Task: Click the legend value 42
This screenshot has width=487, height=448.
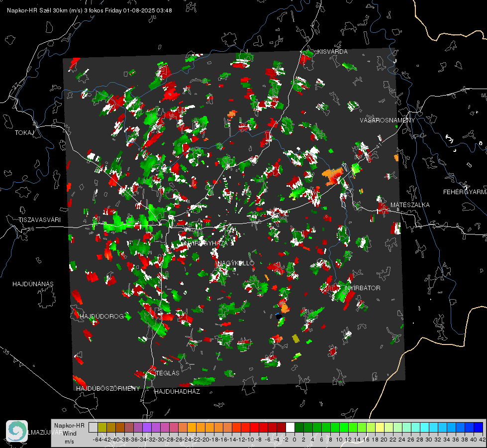Action: pos(482,440)
